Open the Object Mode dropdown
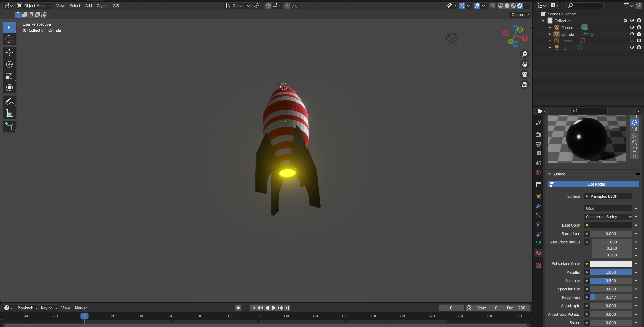Screen dimensions: 644x327 point(34,6)
